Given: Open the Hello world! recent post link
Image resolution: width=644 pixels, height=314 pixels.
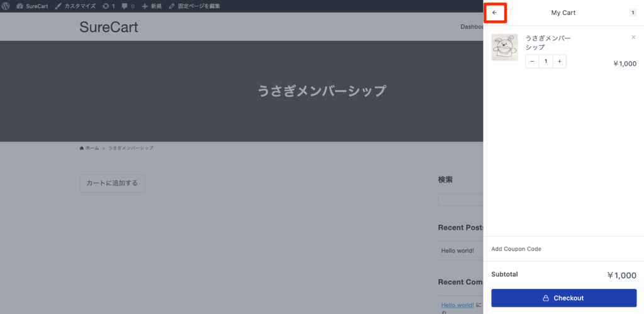Looking at the screenshot, I should pos(458,250).
